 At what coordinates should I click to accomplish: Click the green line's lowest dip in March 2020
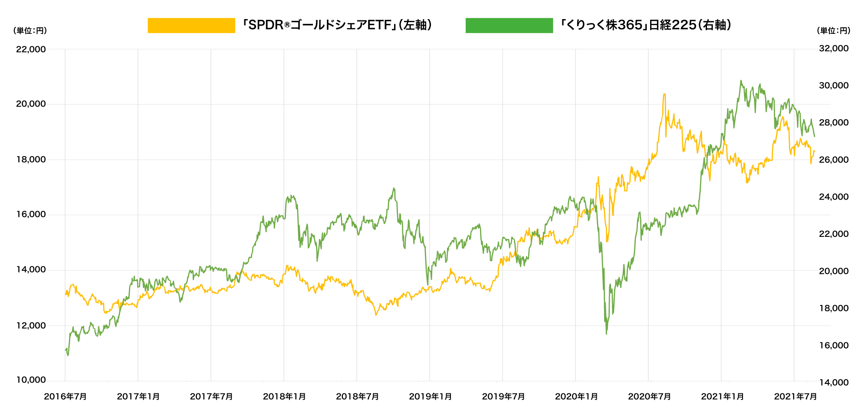pyautogui.click(x=606, y=333)
